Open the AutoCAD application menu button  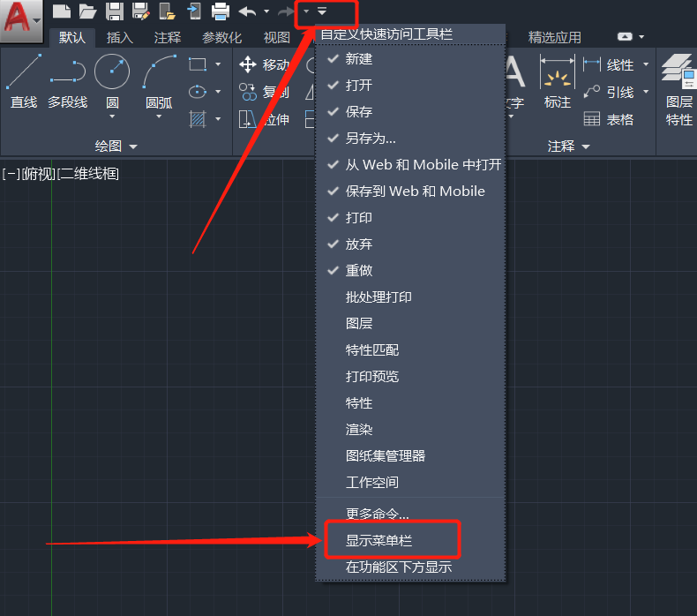tap(21, 20)
